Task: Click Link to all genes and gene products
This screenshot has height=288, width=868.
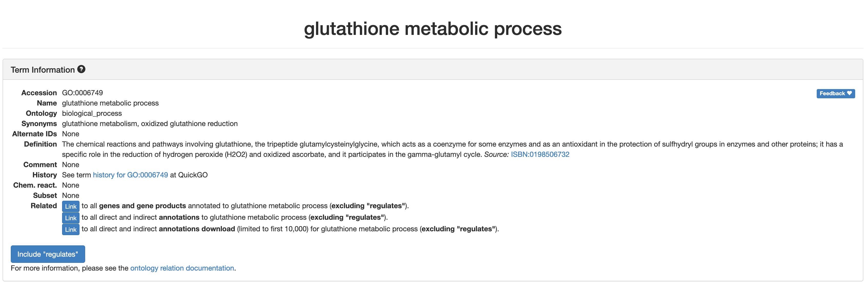Action: point(71,206)
